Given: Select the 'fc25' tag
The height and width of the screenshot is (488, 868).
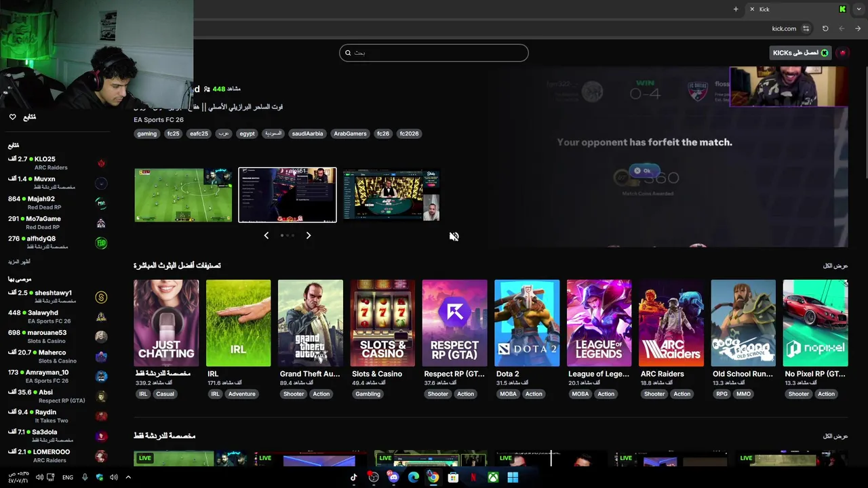Looking at the screenshot, I should [x=173, y=134].
